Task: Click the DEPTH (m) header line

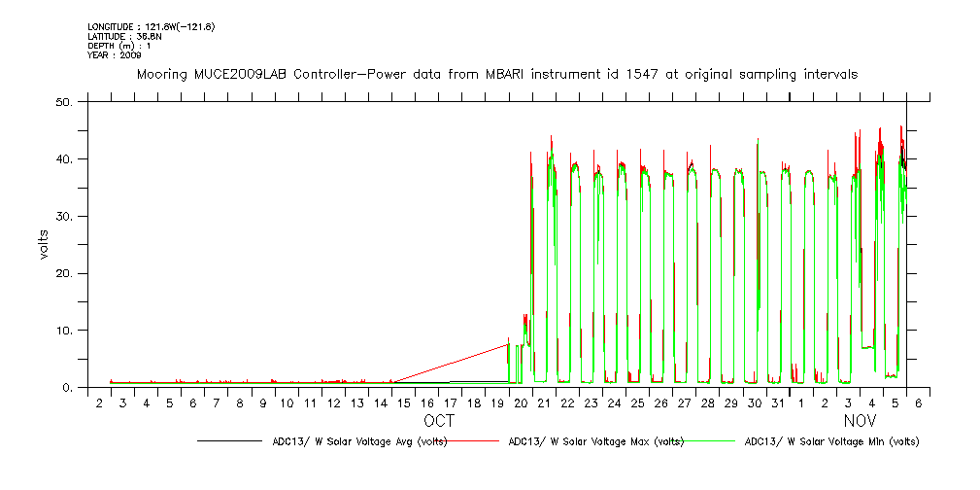Action: pyautogui.click(x=118, y=46)
